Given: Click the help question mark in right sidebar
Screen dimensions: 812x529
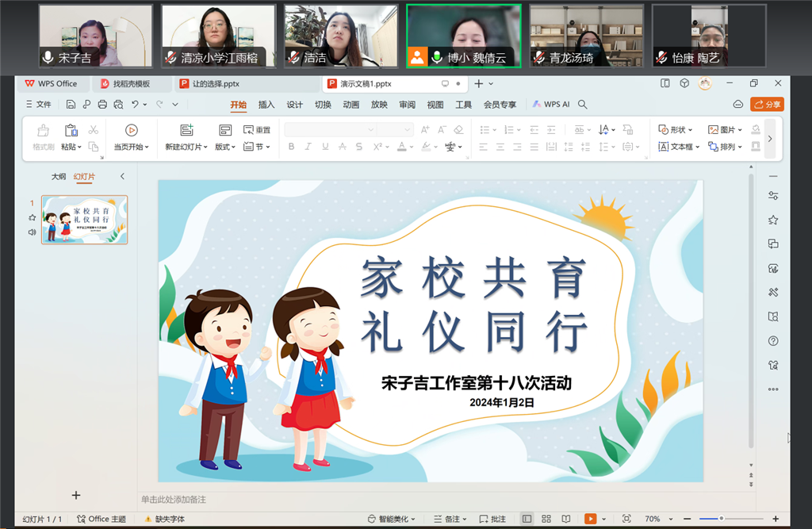Looking at the screenshot, I should pos(773,341).
